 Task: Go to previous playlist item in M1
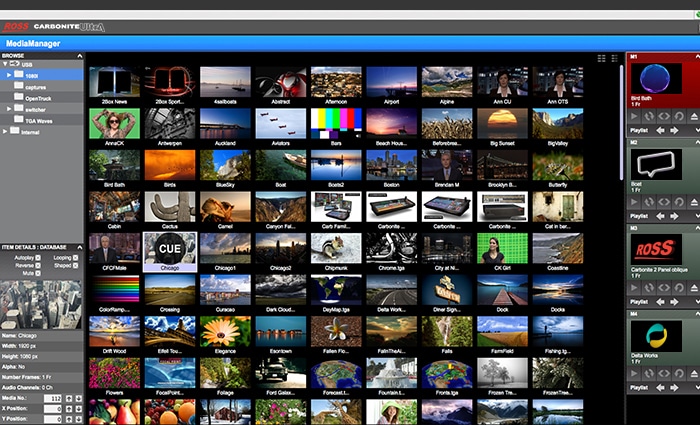tap(660, 130)
